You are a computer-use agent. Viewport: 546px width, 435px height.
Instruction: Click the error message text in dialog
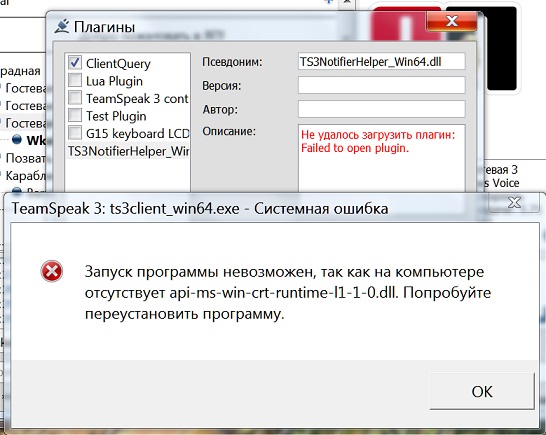[288, 293]
